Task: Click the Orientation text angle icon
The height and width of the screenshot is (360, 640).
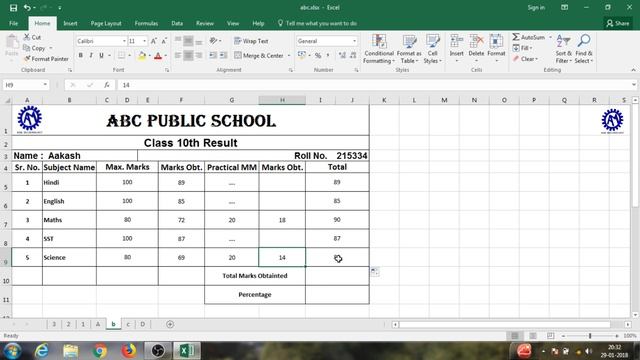Action: [x=213, y=41]
